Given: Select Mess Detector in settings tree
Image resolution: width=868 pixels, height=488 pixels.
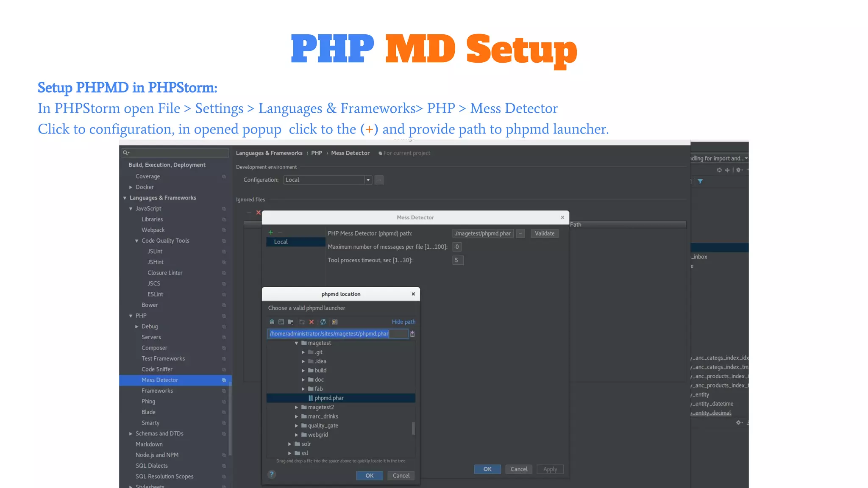Looking at the screenshot, I should 175,380.
